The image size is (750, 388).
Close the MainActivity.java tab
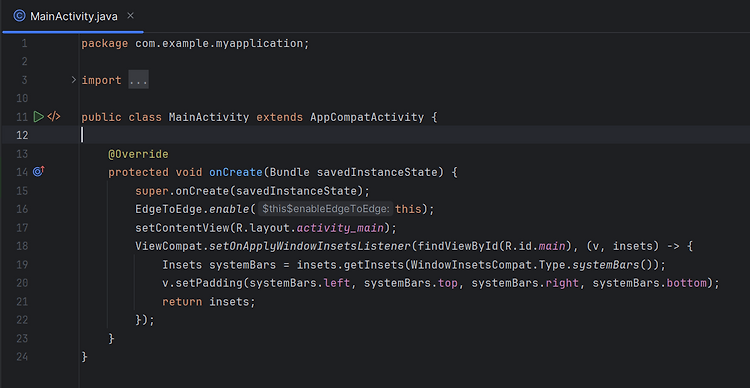(130, 16)
